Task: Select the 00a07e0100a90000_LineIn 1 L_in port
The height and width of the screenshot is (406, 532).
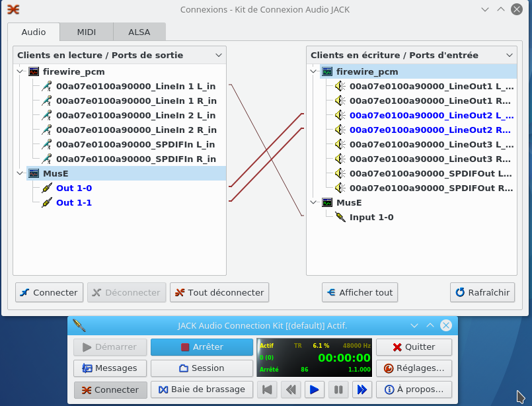Action: click(135, 86)
